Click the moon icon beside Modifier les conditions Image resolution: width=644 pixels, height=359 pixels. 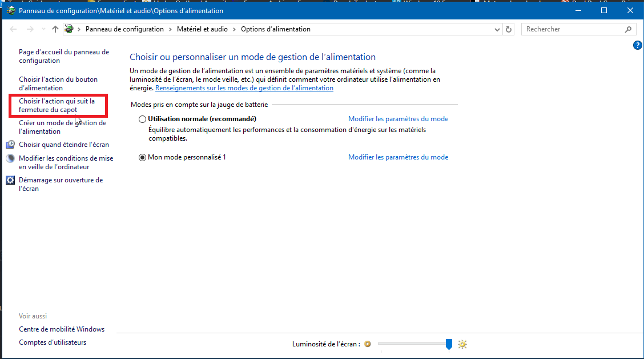pos(10,158)
